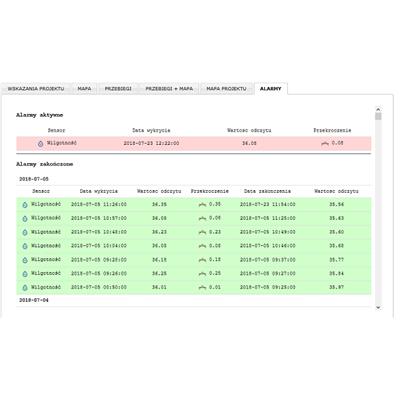Click humidity icon in row with exceedance 0.25
The image size is (400, 400).
click(25, 274)
